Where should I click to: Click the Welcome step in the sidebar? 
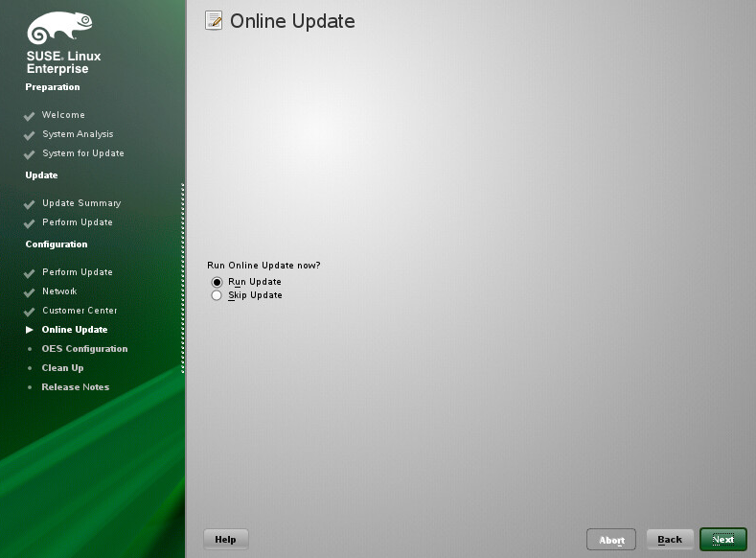pyautogui.click(x=63, y=115)
